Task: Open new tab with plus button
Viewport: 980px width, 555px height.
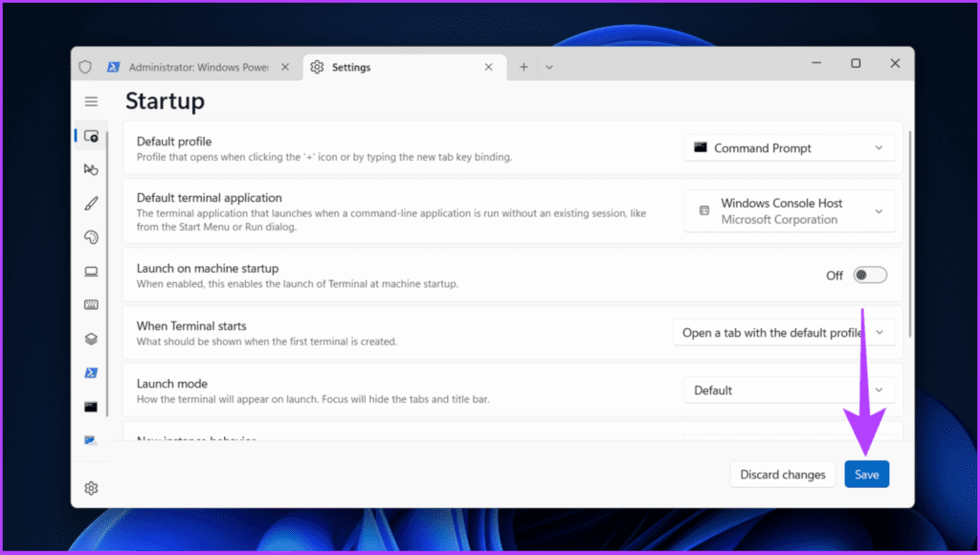Action: coord(523,67)
